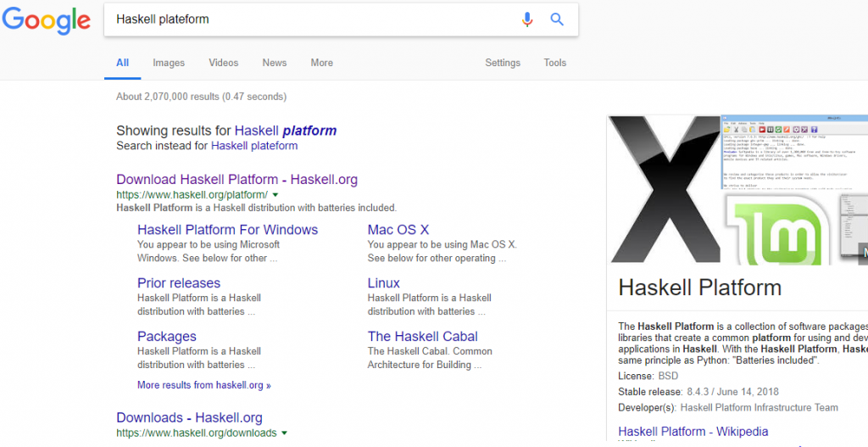Click the https://www.haskell.org/platform/ URL text
Viewport: 868px width, 447px height.
pos(192,195)
